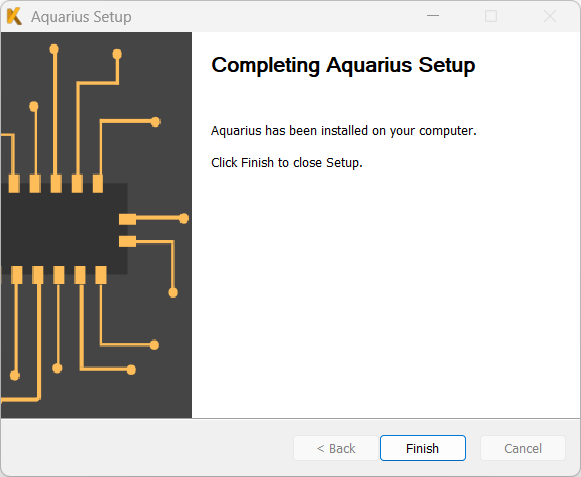581x477 pixels.
Task: Click the lower right-side chip pin pad
Action: [127, 241]
